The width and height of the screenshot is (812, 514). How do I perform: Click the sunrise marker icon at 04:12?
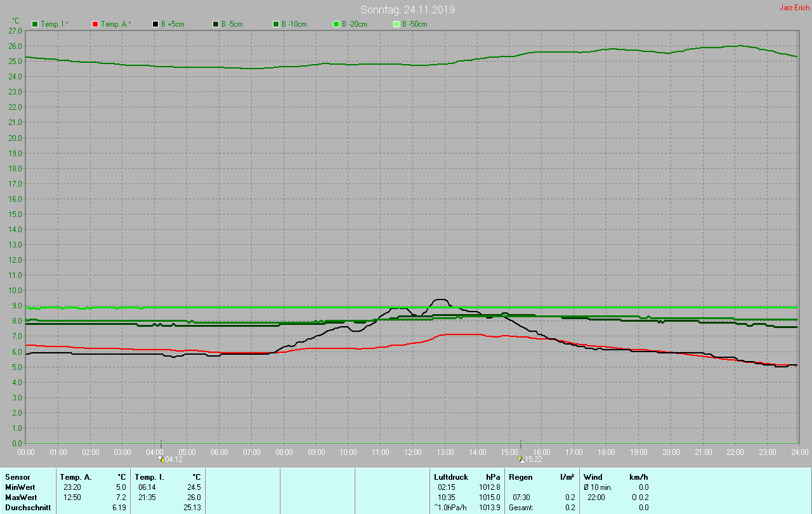click(x=161, y=458)
